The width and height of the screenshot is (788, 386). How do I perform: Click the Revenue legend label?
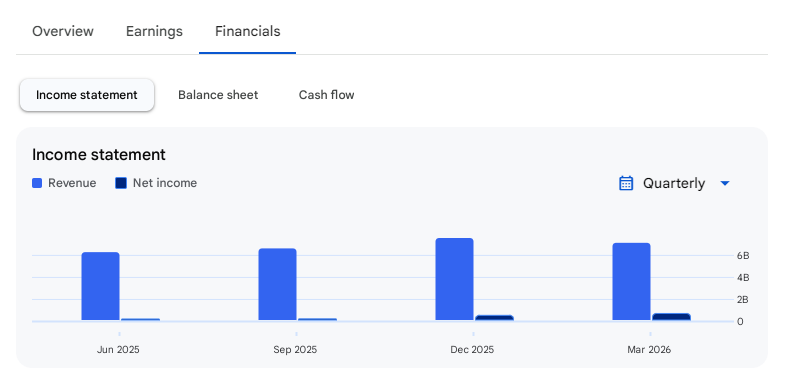pyautogui.click(x=72, y=183)
